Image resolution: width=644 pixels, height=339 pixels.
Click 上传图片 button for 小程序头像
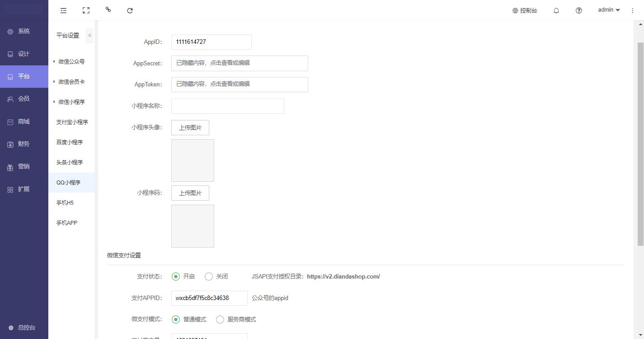[x=190, y=128]
